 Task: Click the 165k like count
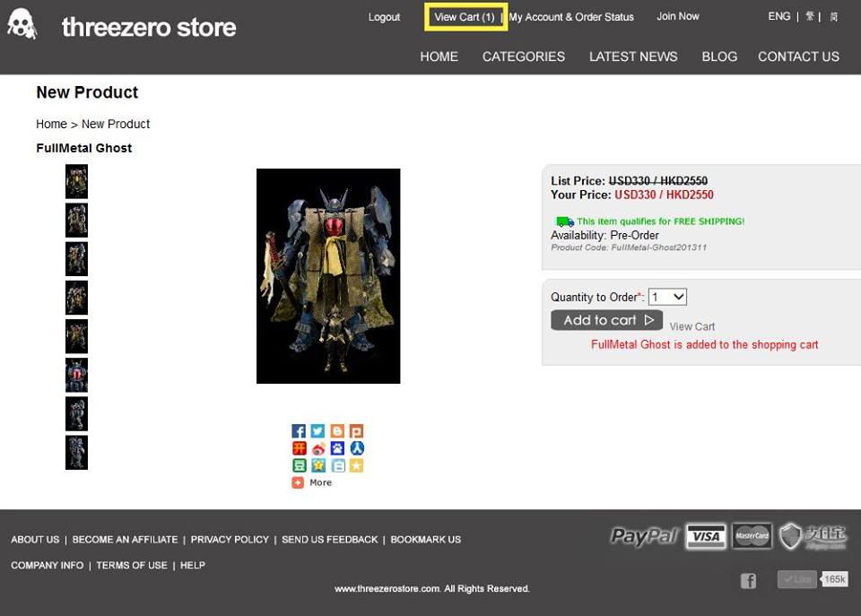click(x=835, y=579)
